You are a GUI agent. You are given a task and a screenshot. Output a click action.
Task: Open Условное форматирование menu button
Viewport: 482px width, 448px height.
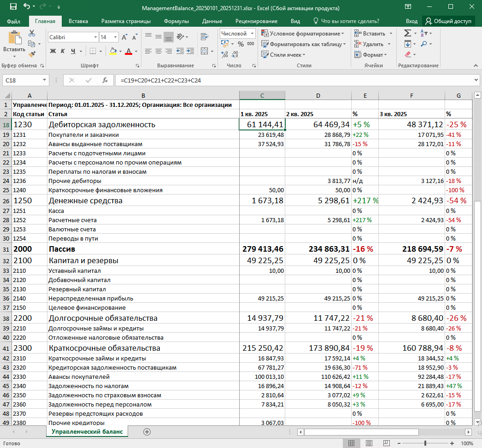pos(303,34)
